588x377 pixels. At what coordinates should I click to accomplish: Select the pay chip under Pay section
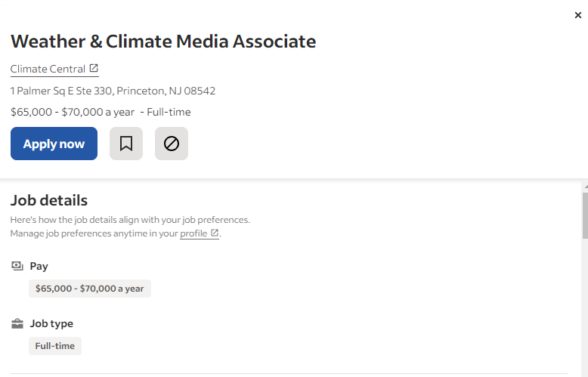pyautogui.click(x=90, y=289)
